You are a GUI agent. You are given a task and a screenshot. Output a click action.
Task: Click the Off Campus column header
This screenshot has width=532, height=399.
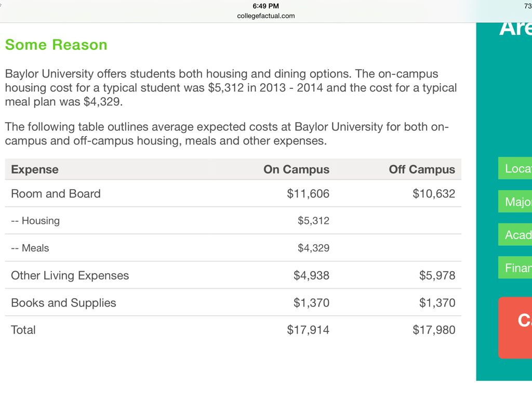pyautogui.click(x=421, y=169)
